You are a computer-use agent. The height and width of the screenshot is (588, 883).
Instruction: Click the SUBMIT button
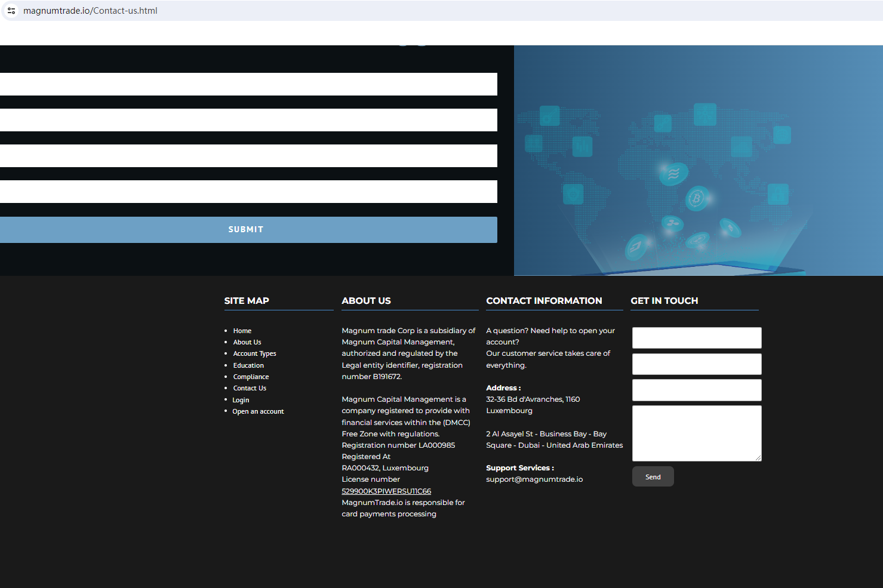pos(248,230)
